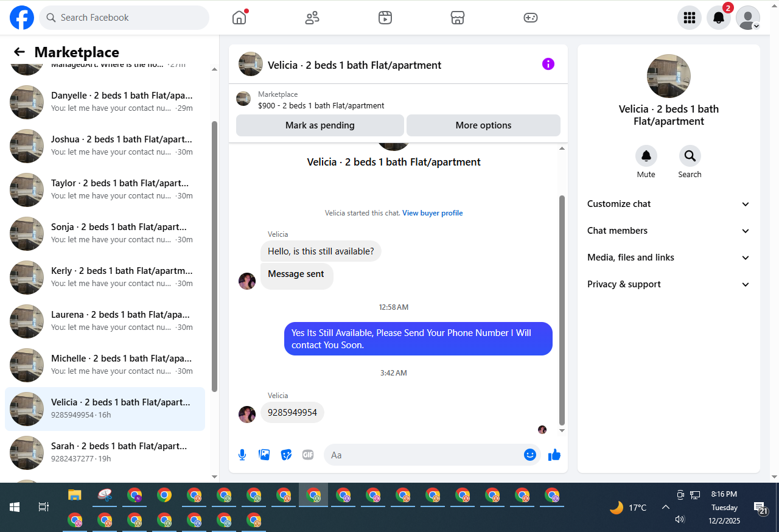
Task: Open the apps grid menu icon
Action: tap(690, 18)
